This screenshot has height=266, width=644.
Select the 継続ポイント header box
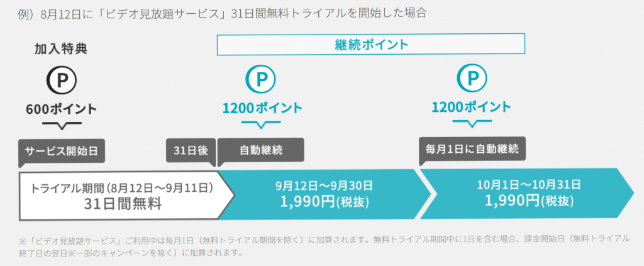coord(371,44)
